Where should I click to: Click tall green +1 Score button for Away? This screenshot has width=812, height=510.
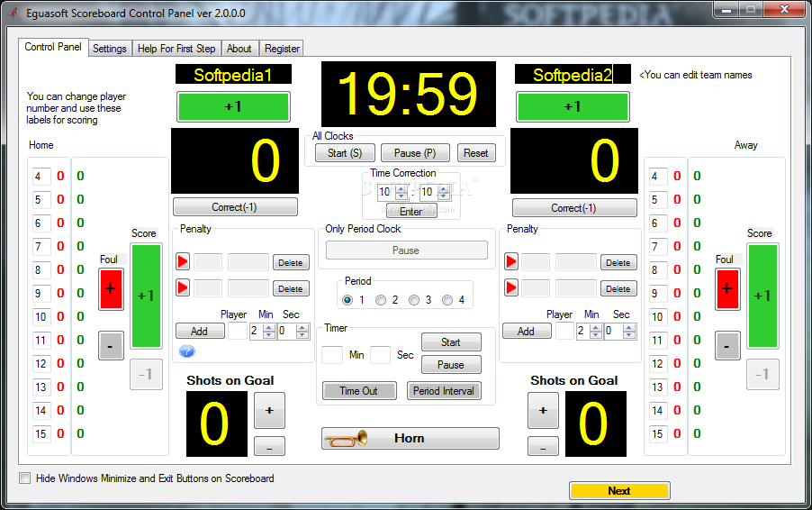tap(762, 296)
